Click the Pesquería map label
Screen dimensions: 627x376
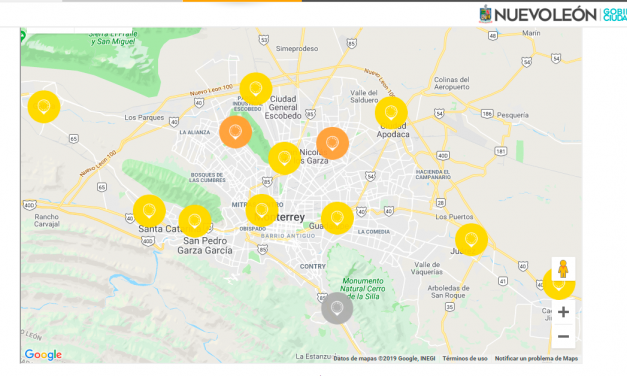513,115
